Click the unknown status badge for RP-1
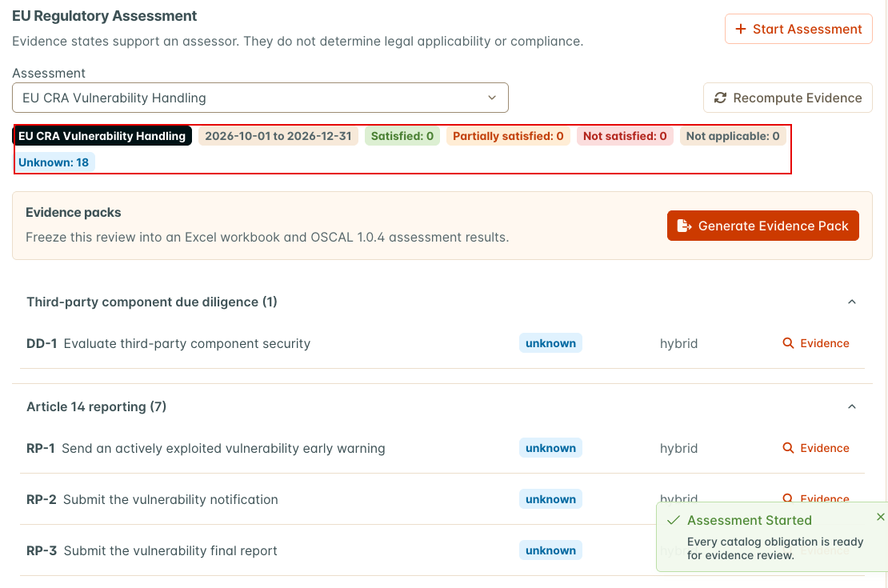This screenshot has width=888, height=588. coord(550,448)
